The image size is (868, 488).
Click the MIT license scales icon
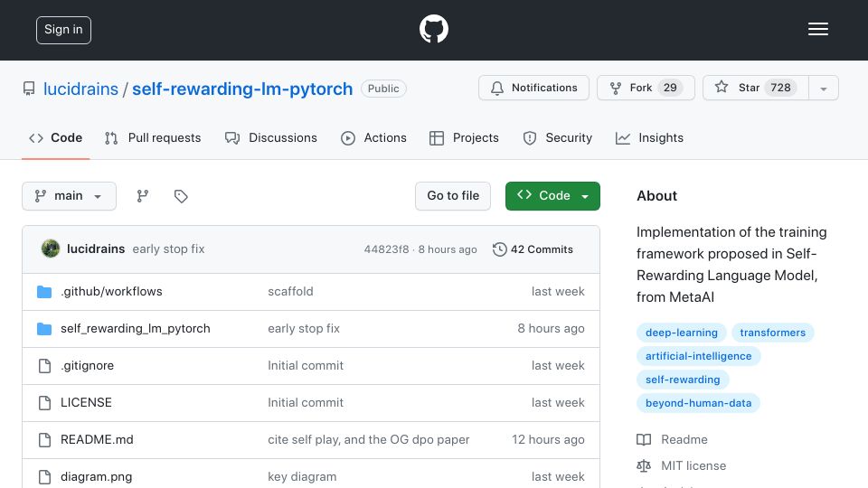tap(644, 466)
